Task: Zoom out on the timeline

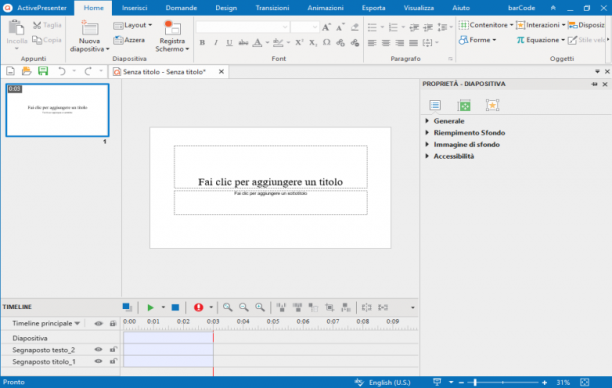Action: click(x=244, y=307)
